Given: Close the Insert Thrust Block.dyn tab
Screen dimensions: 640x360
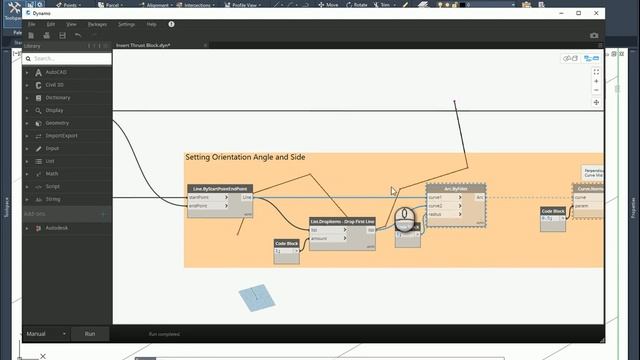Looking at the screenshot, I should pos(205,45).
